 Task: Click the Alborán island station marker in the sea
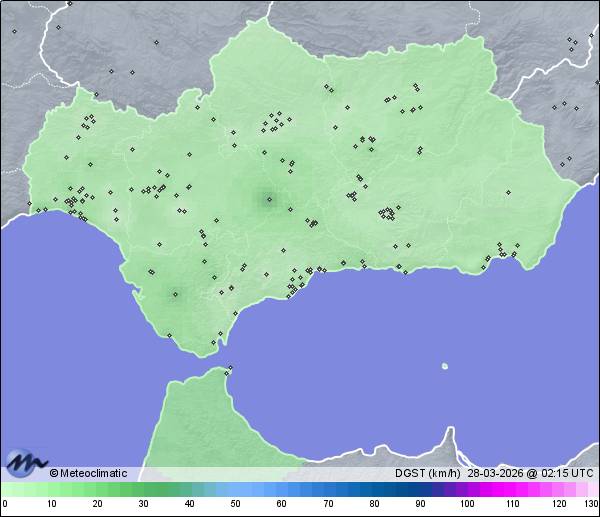click(444, 366)
